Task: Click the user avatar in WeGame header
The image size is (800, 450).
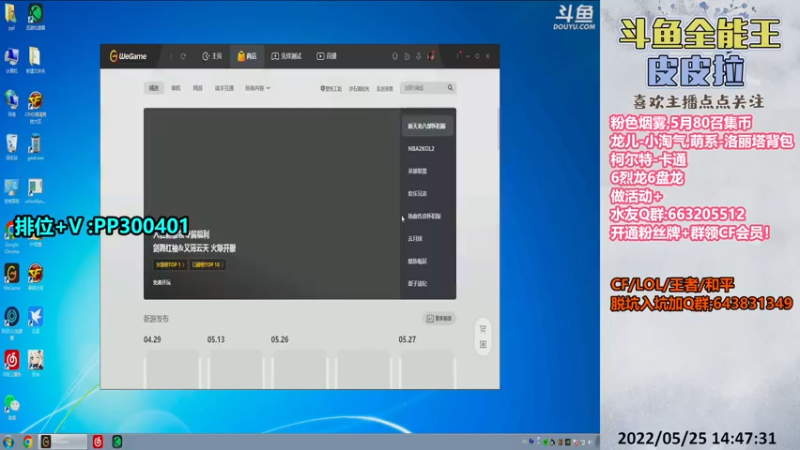Action: (x=431, y=56)
